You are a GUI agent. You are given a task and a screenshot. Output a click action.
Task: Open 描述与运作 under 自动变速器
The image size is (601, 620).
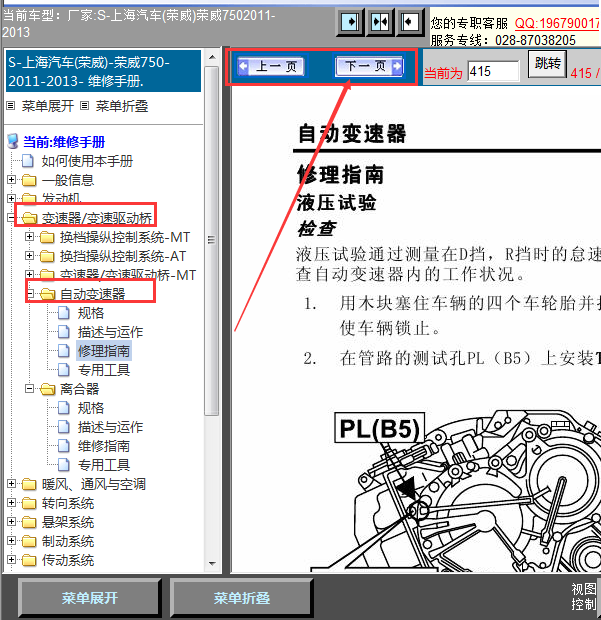110,332
